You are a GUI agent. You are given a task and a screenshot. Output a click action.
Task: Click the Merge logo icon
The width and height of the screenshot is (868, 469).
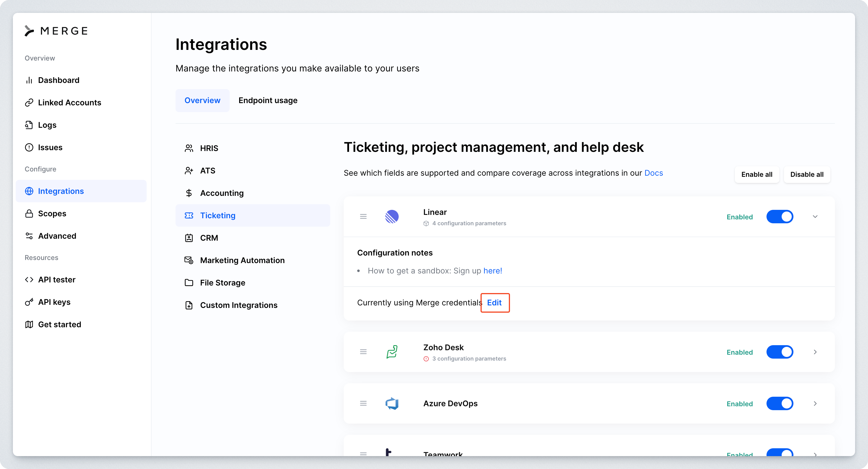(x=29, y=31)
